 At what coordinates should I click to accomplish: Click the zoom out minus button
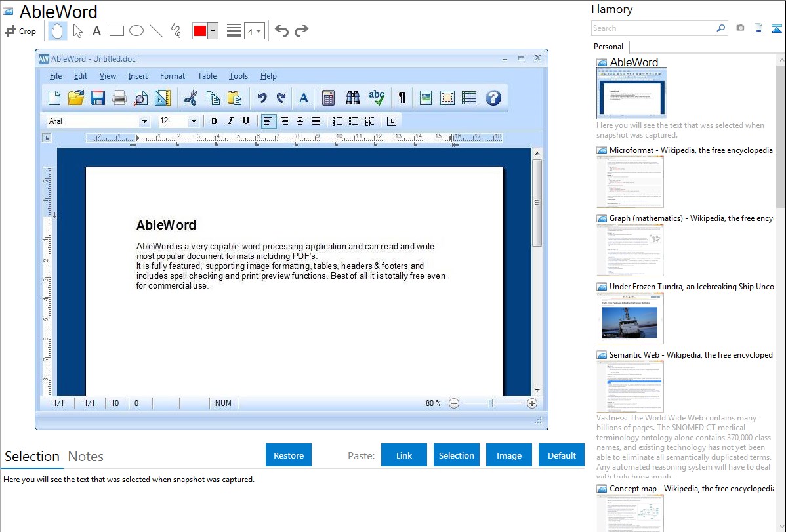tap(453, 403)
